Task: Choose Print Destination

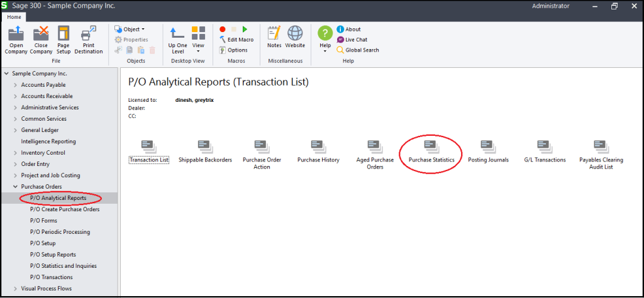Action: click(x=88, y=40)
